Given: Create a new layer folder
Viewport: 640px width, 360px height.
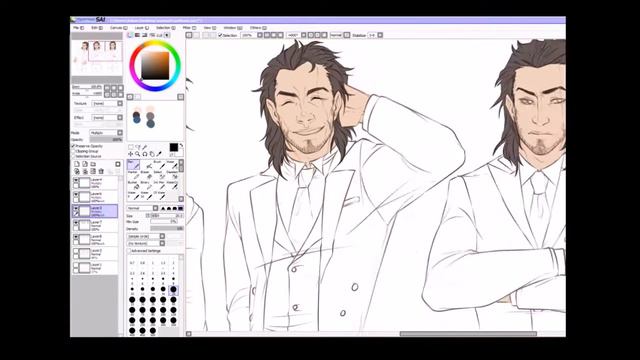Looking at the screenshot, I should point(93,164).
